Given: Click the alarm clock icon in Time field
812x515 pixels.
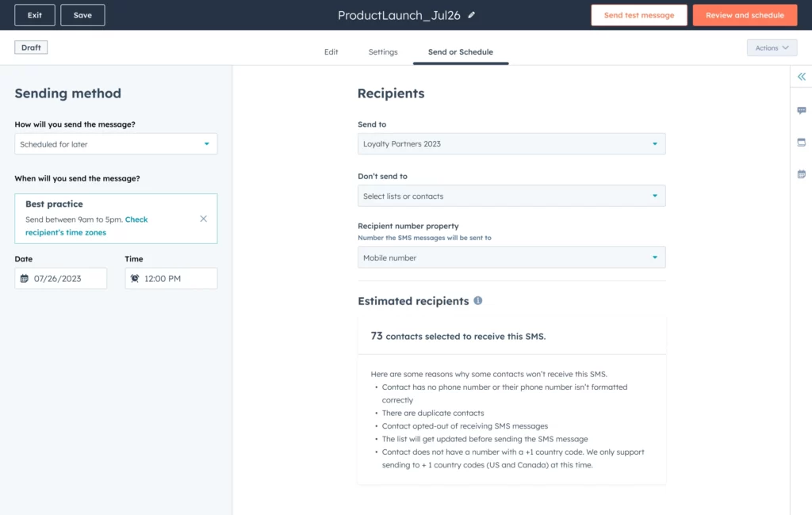Looking at the screenshot, I should point(135,279).
